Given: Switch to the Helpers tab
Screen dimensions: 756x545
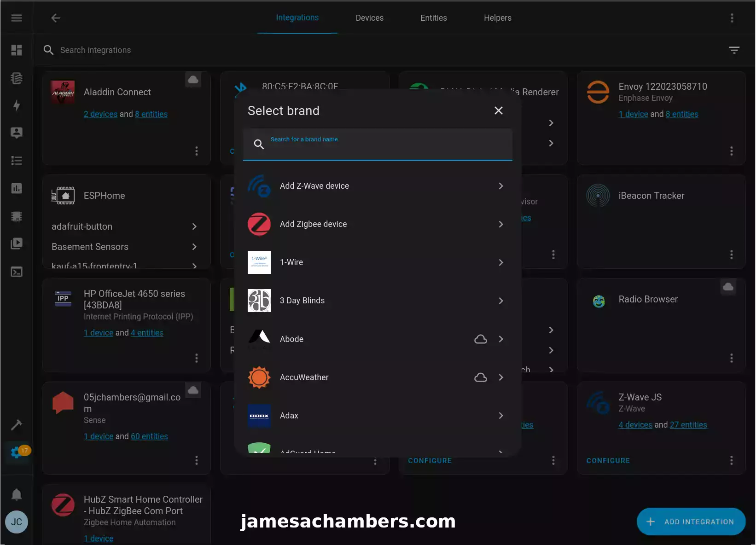Looking at the screenshot, I should click(498, 17).
